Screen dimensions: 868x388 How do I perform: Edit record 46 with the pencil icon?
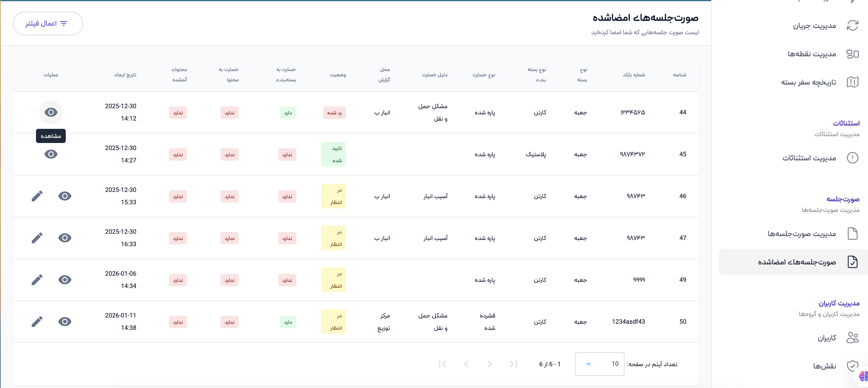pos(37,196)
